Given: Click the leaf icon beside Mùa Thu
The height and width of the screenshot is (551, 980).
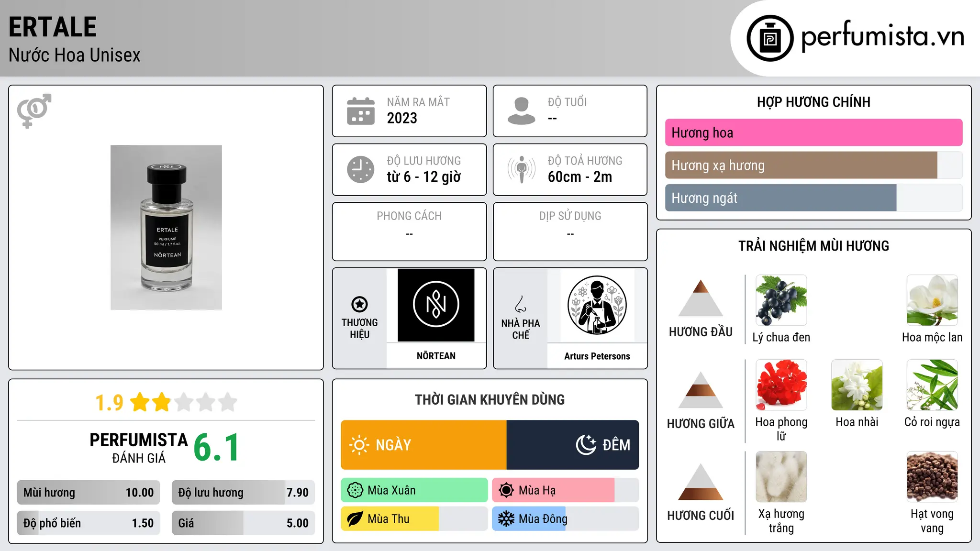Looking at the screenshot, I should pyautogui.click(x=355, y=519).
